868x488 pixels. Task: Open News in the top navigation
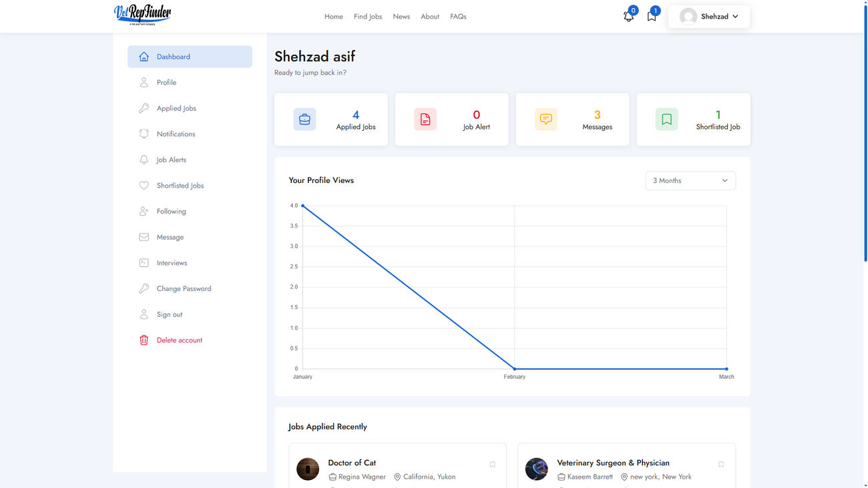401,17
